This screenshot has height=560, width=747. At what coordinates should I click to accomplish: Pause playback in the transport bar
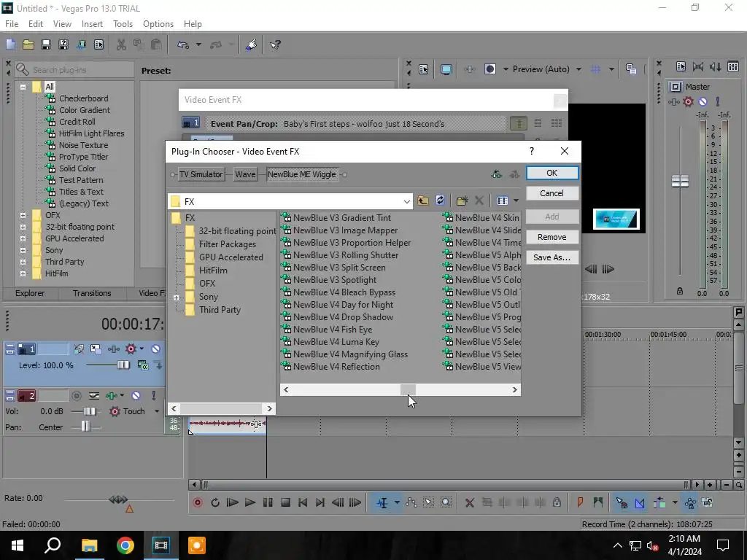268,502
